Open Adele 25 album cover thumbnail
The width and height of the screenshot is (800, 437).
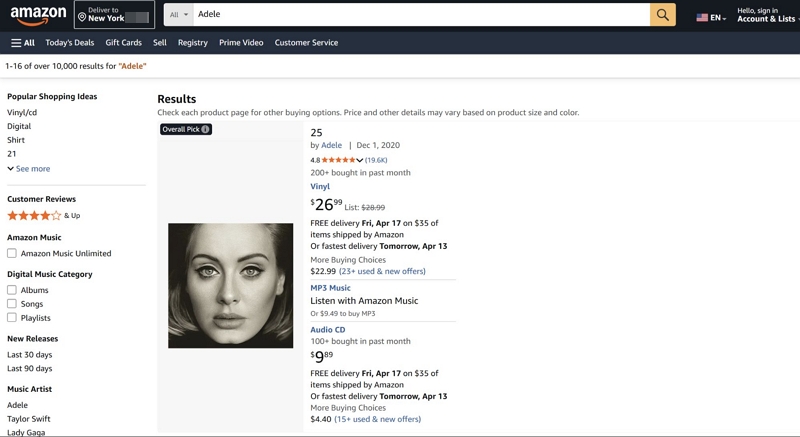click(x=231, y=286)
